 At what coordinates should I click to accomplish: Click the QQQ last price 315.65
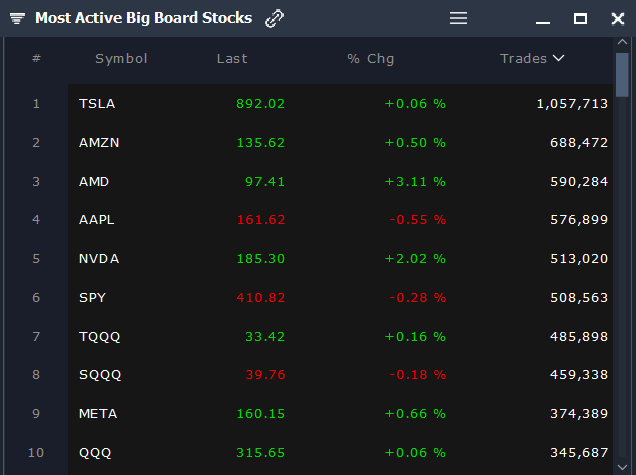(x=260, y=453)
